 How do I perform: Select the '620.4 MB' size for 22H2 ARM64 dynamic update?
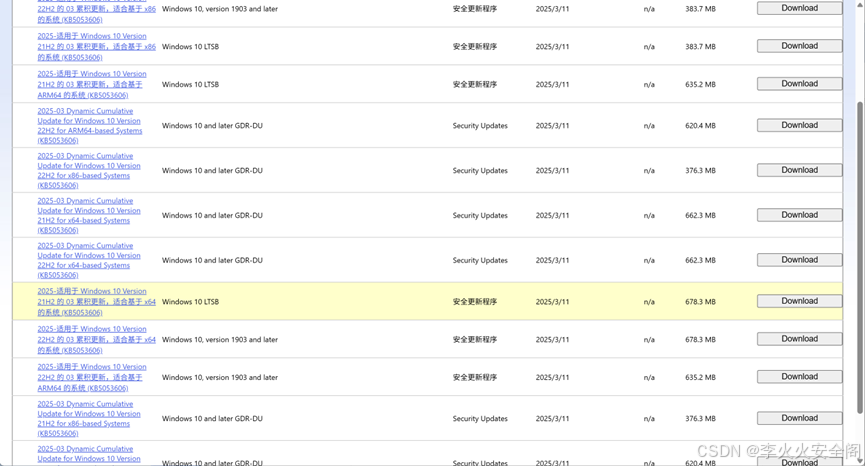pos(700,126)
